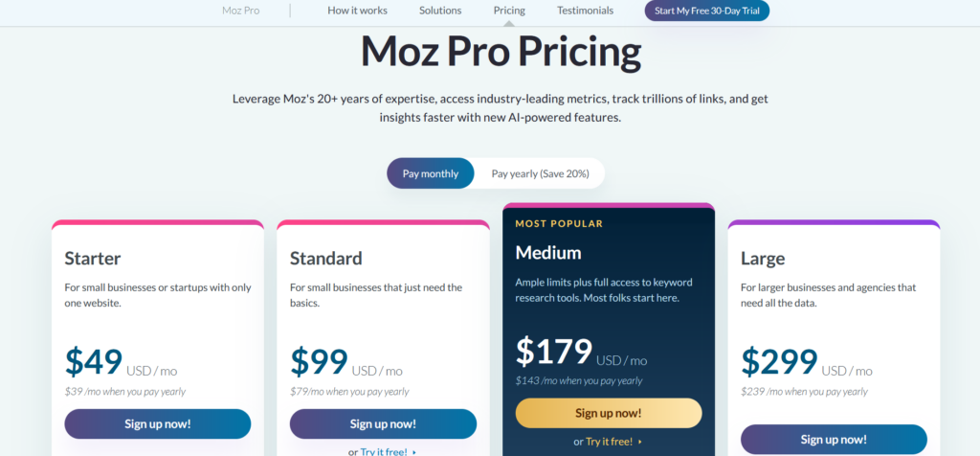Click the Most Popular label on the Medium card
This screenshot has height=456, width=980.
559,223
